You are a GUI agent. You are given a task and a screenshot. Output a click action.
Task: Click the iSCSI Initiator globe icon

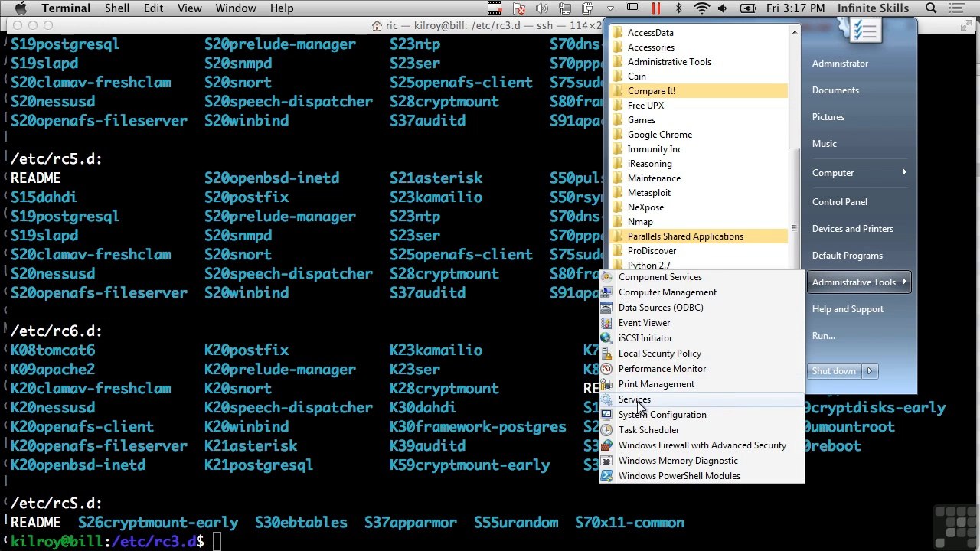coord(606,338)
